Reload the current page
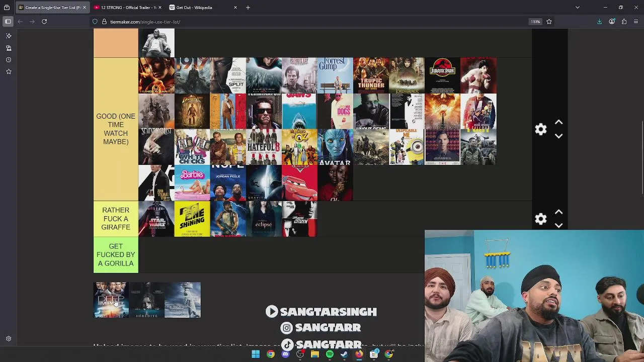 (44, 22)
